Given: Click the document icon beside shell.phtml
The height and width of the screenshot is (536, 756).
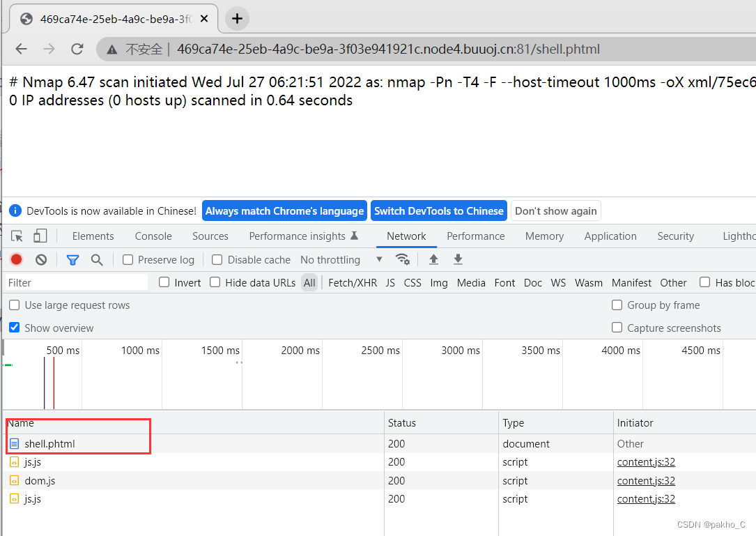Looking at the screenshot, I should [x=15, y=443].
